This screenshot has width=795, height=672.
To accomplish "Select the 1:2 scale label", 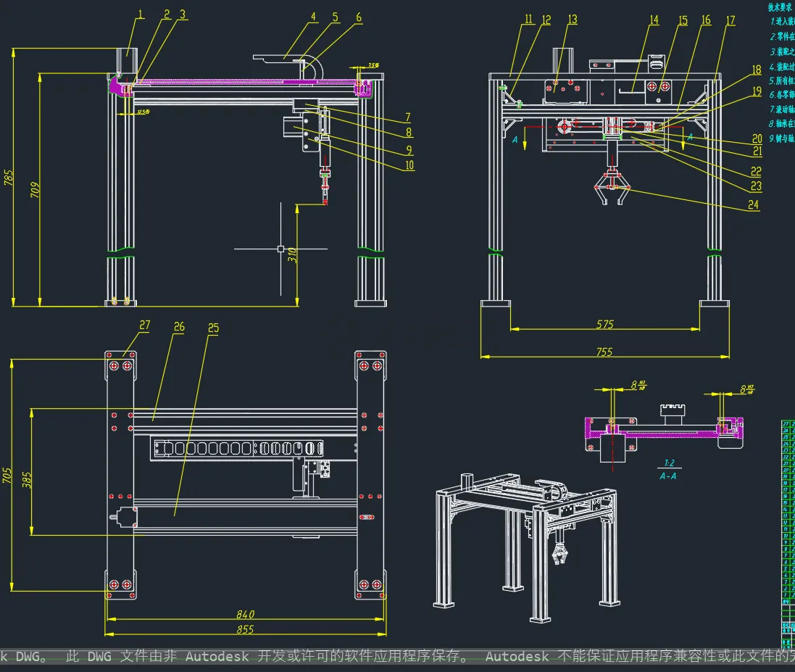I will click(x=669, y=463).
